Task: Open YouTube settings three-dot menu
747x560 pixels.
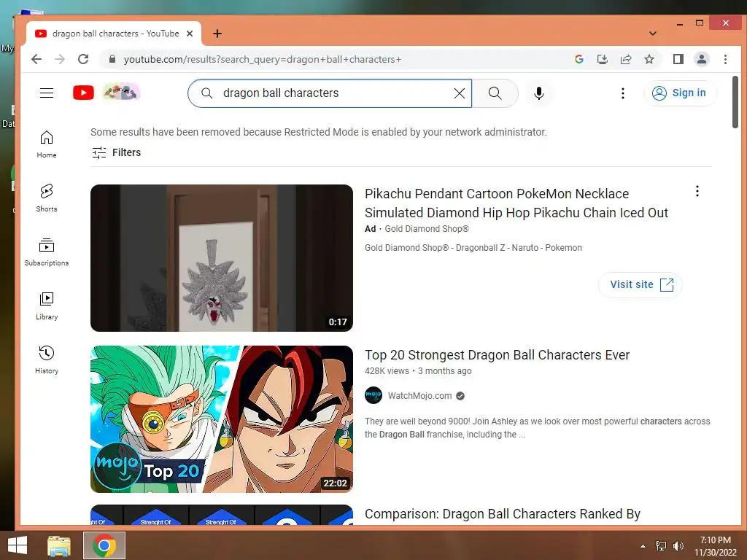Action: click(623, 93)
